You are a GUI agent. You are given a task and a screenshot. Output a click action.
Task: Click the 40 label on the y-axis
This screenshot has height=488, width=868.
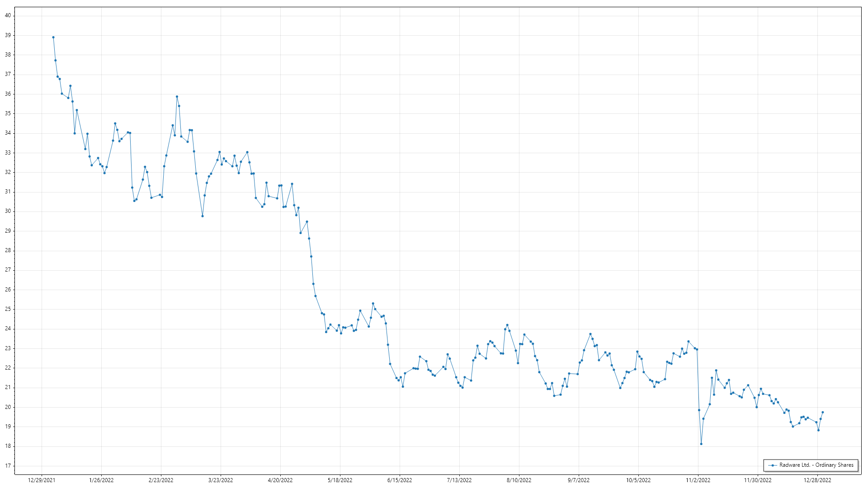click(x=8, y=15)
